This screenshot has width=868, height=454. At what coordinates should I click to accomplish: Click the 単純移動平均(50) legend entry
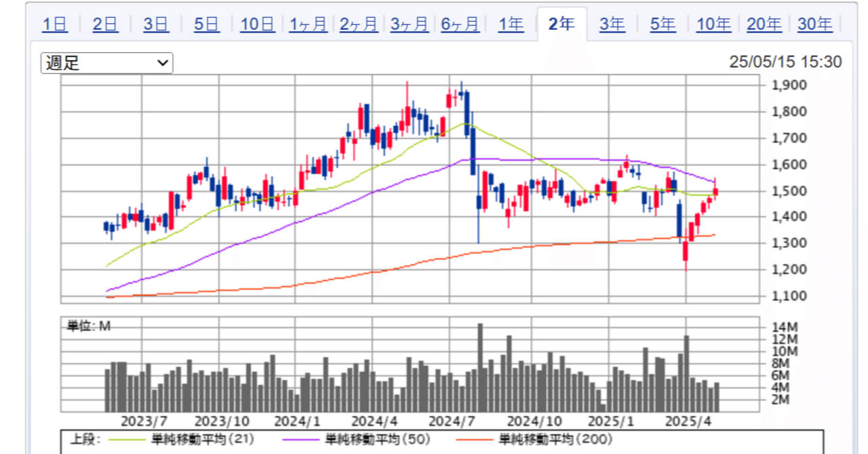[x=378, y=440]
